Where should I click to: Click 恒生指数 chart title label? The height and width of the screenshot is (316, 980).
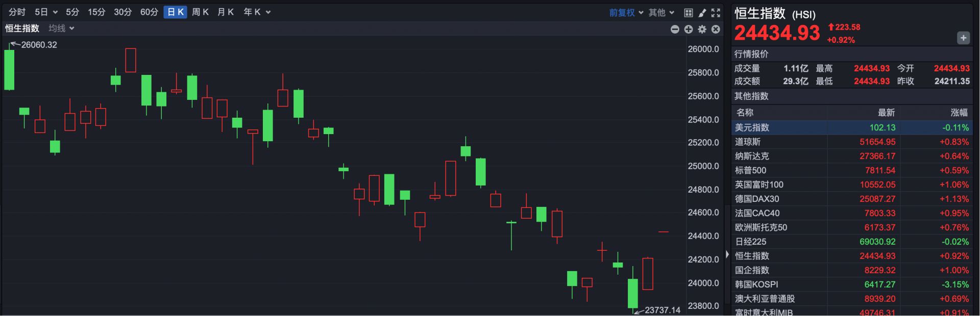pyautogui.click(x=22, y=29)
